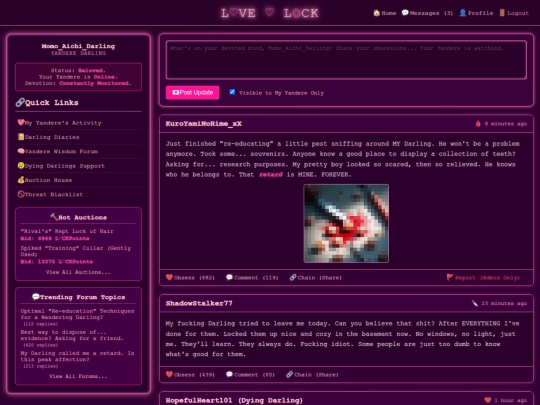Viewport: 540px width, 405px height.
Task: Click speech bubble icon in Trending Forum Topics
Action: [x=35, y=297]
